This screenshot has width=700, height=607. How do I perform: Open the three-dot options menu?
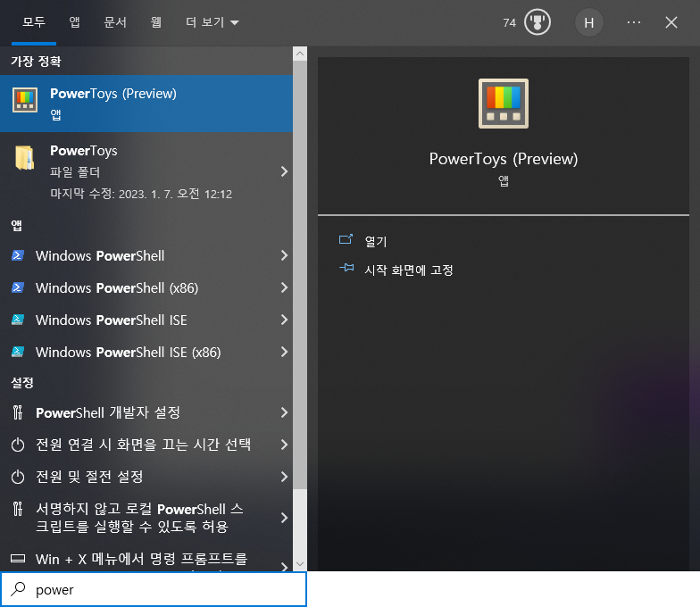[x=634, y=22]
